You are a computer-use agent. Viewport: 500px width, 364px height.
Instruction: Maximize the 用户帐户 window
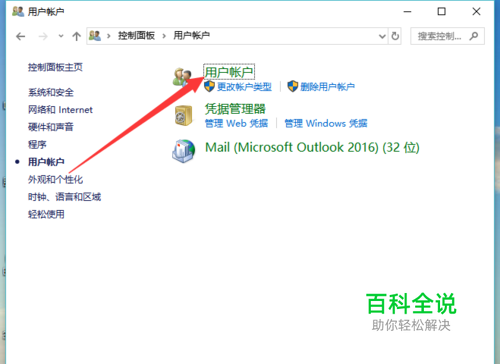tap(442, 12)
